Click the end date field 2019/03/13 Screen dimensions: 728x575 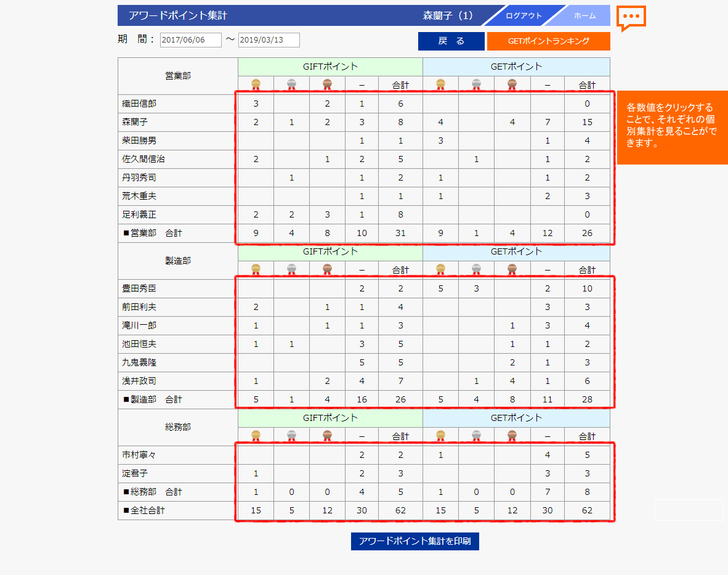[269, 40]
